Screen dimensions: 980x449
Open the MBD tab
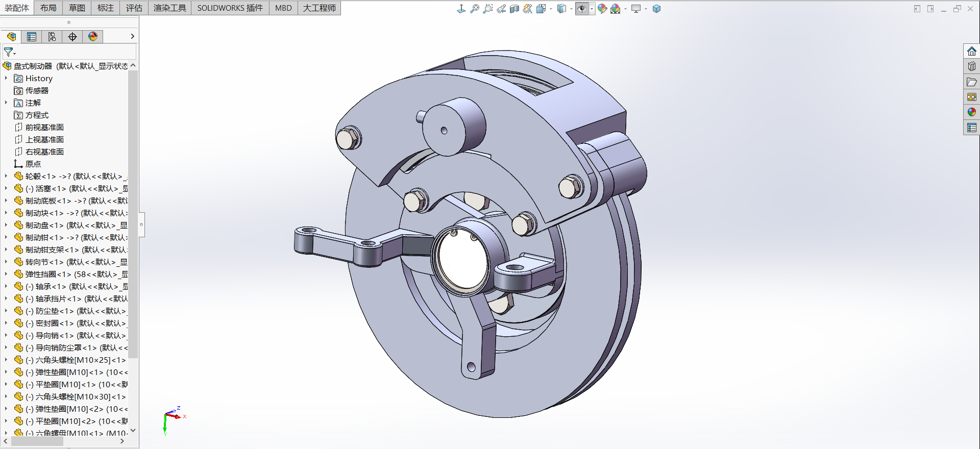pyautogui.click(x=283, y=8)
